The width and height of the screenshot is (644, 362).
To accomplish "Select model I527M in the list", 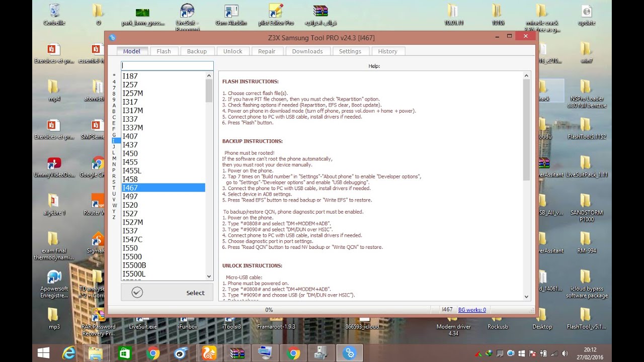I will click(163, 222).
